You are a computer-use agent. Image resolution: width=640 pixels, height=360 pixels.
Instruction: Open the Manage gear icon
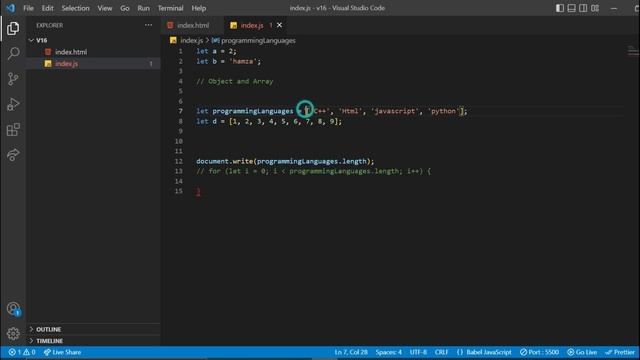13,333
